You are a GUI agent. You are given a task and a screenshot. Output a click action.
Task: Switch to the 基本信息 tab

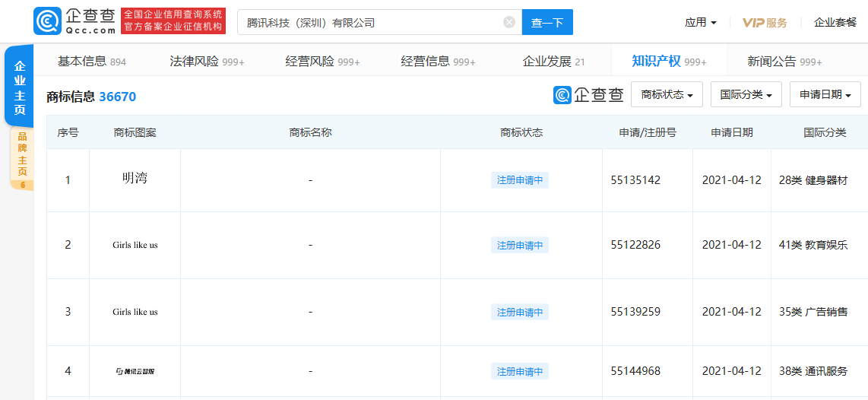tap(92, 62)
